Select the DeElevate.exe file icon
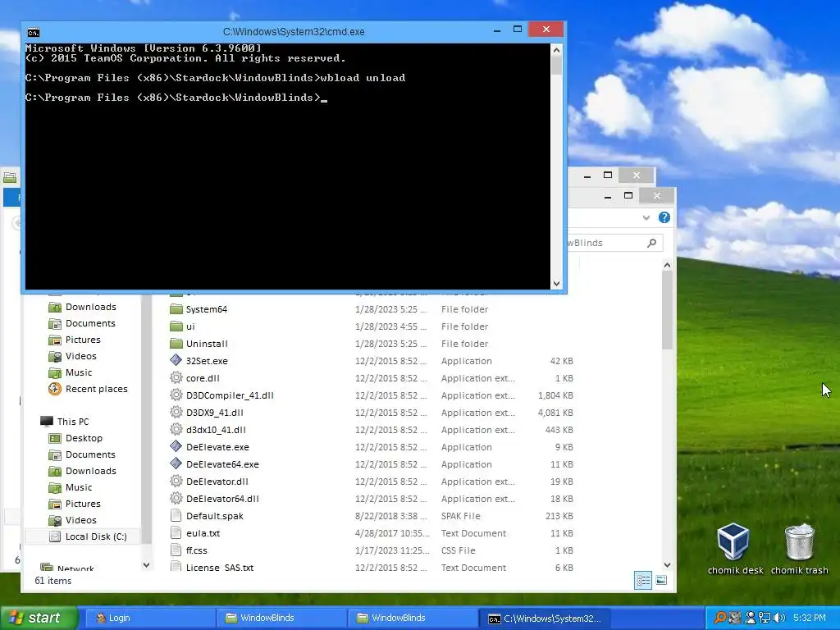Image resolution: width=840 pixels, height=630 pixels. click(176, 446)
